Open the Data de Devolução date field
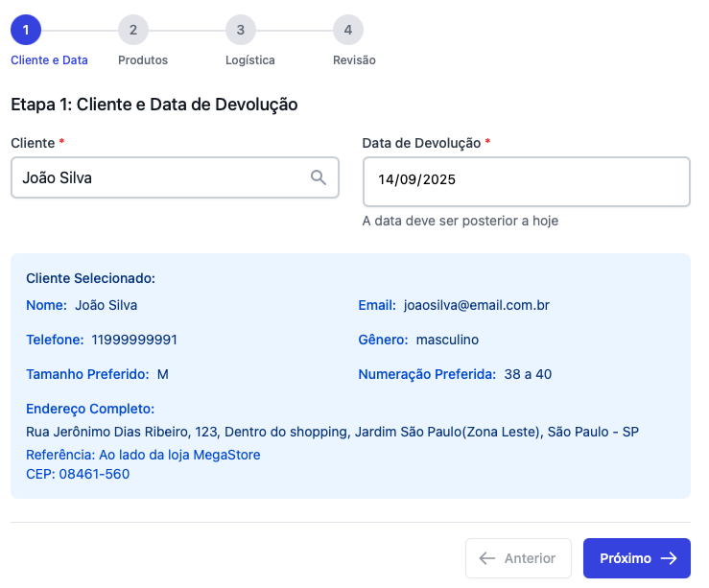 pos(526,181)
